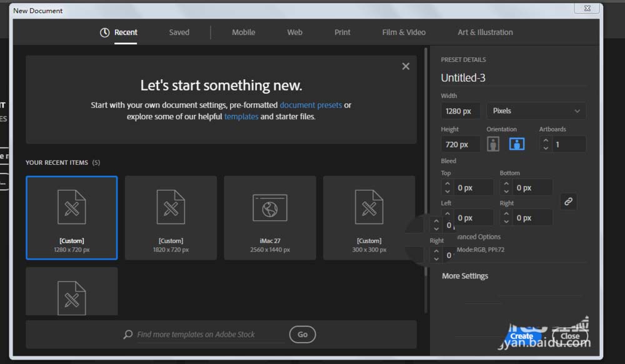Click the Create button
Image resolution: width=625 pixels, height=364 pixels.
(x=521, y=336)
